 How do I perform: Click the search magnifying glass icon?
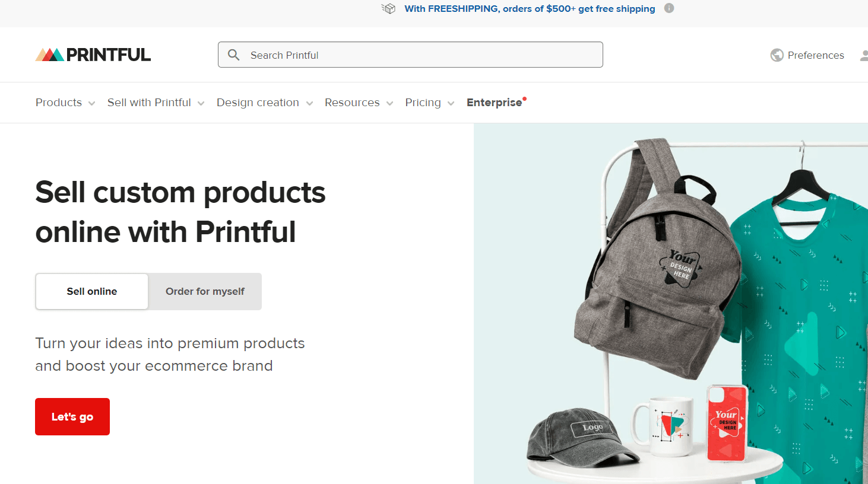click(234, 55)
